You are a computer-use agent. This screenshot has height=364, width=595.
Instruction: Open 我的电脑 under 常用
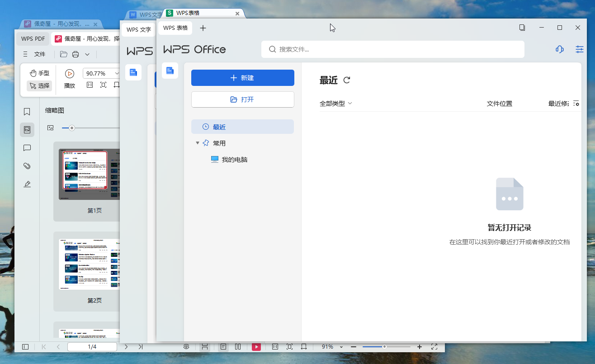tap(229, 160)
